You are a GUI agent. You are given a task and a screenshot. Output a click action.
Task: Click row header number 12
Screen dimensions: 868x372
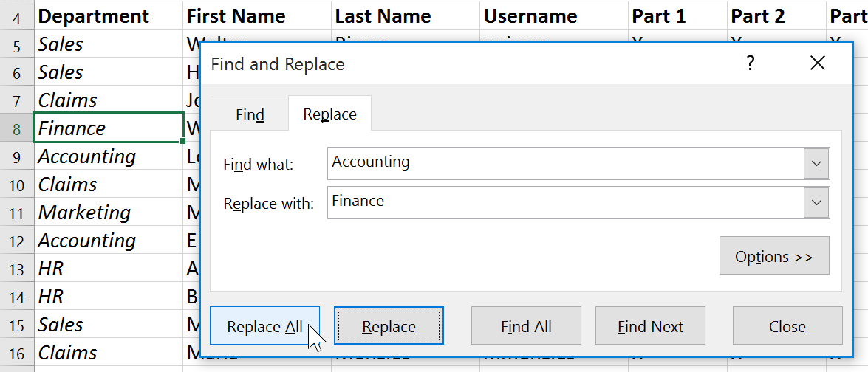[x=16, y=241]
